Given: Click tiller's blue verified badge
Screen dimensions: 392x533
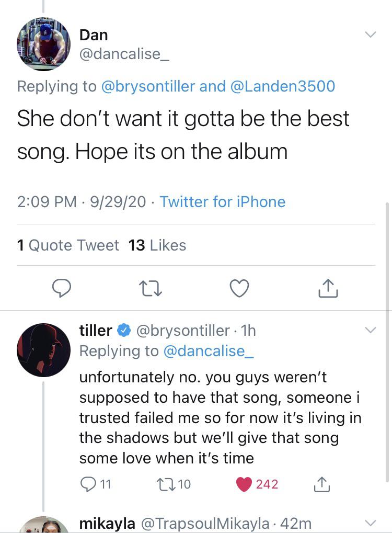Looking at the screenshot, I should click(123, 330).
